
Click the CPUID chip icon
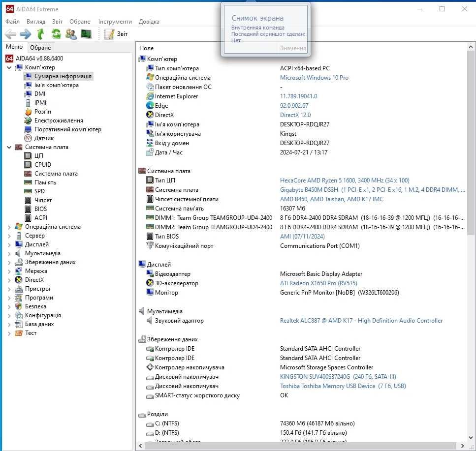pos(28,165)
